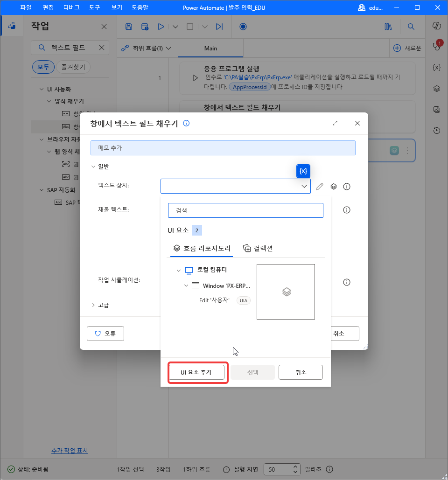Click the 오류 button
This screenshot has height=480, width=448.
tap(105, 334)
